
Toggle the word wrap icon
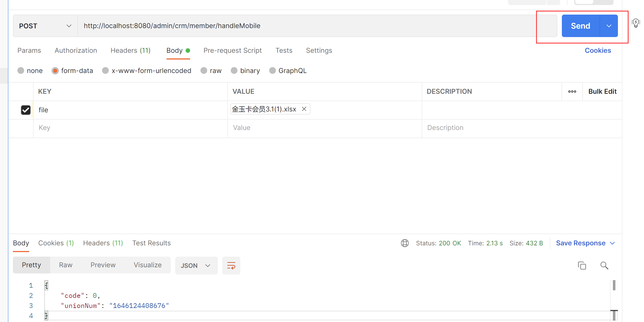click(x=231, y=265)
